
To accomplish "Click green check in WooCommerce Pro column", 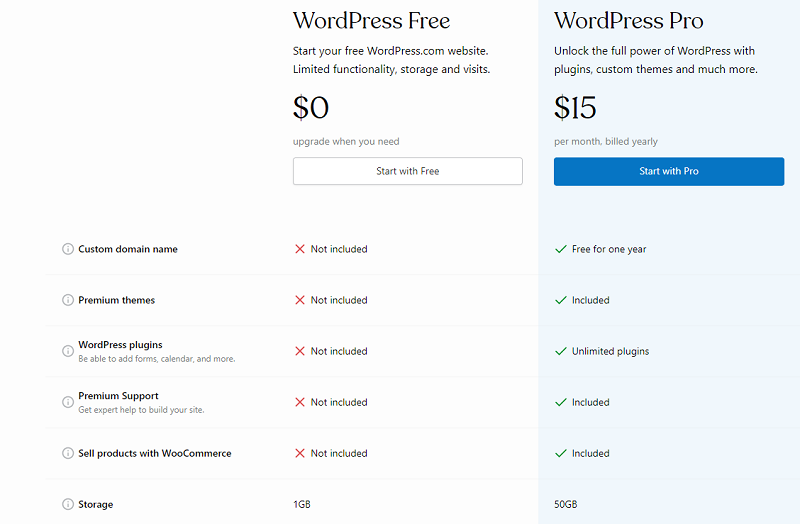I will (x=561, y=453).
